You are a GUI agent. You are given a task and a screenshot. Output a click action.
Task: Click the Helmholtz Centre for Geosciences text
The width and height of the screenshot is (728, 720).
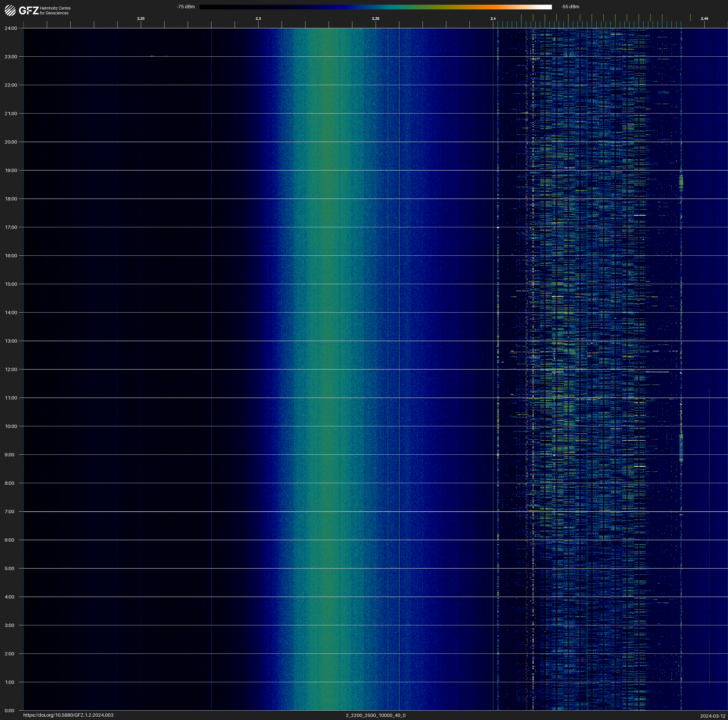pos(55,11)
